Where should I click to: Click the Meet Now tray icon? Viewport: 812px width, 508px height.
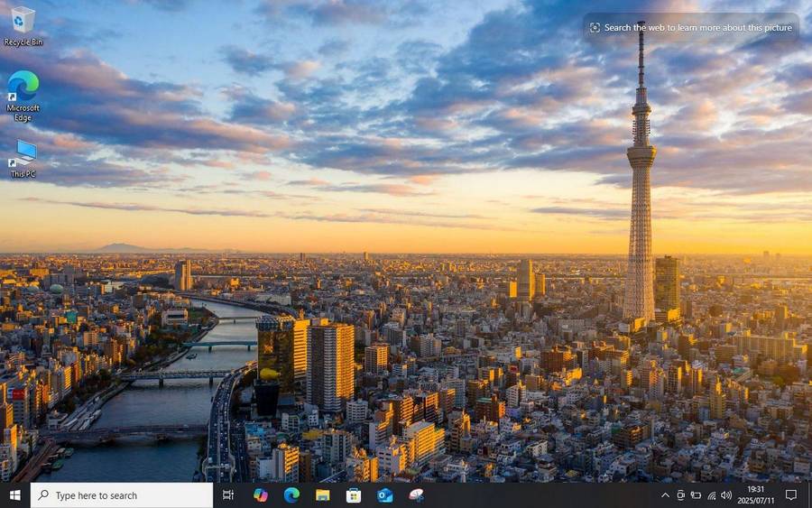(680, 495)
